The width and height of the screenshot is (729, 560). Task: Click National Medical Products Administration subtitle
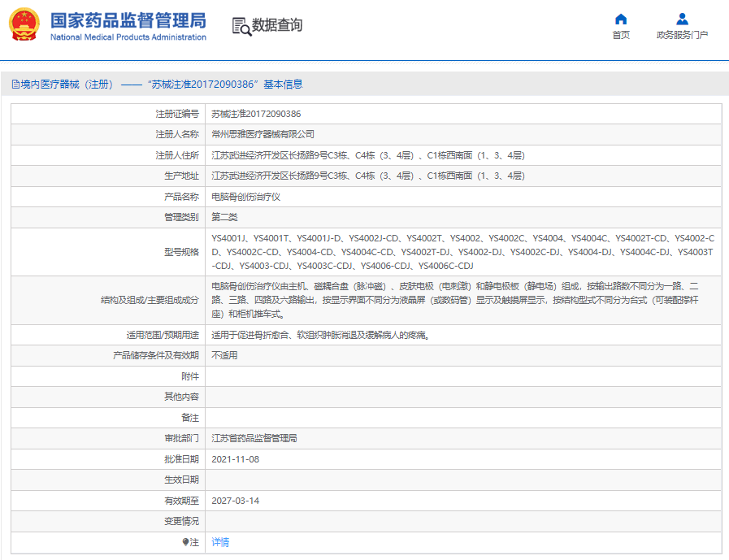click(128, 37)
